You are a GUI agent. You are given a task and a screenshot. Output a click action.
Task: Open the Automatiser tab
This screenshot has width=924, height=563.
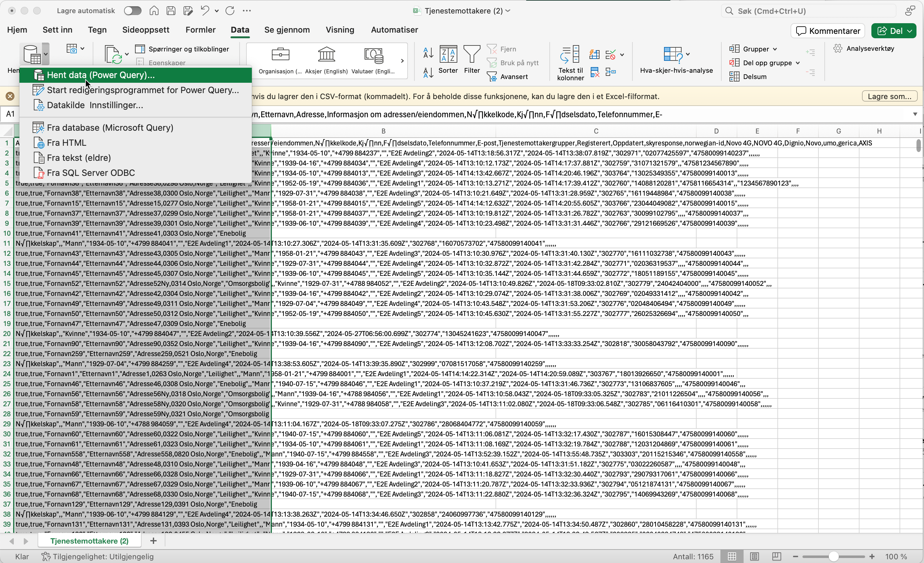pos(394,30)
